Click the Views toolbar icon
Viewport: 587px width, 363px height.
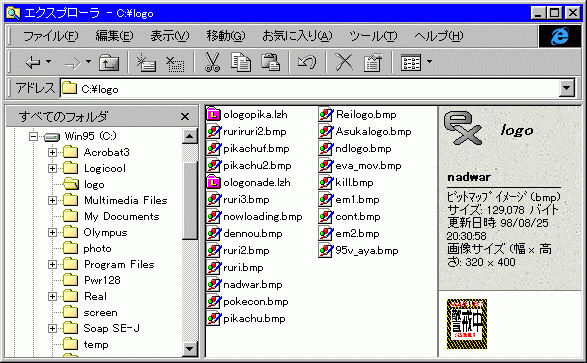pyautogui.click(x=411, y=62)
